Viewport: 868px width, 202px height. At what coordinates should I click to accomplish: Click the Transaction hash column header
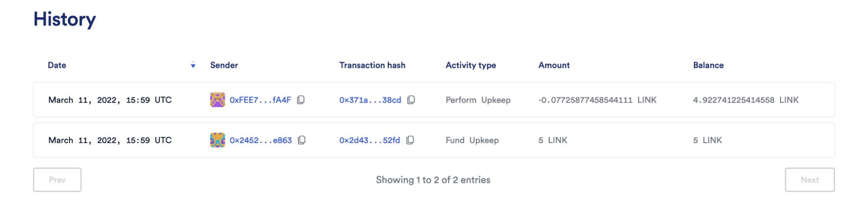372,65
